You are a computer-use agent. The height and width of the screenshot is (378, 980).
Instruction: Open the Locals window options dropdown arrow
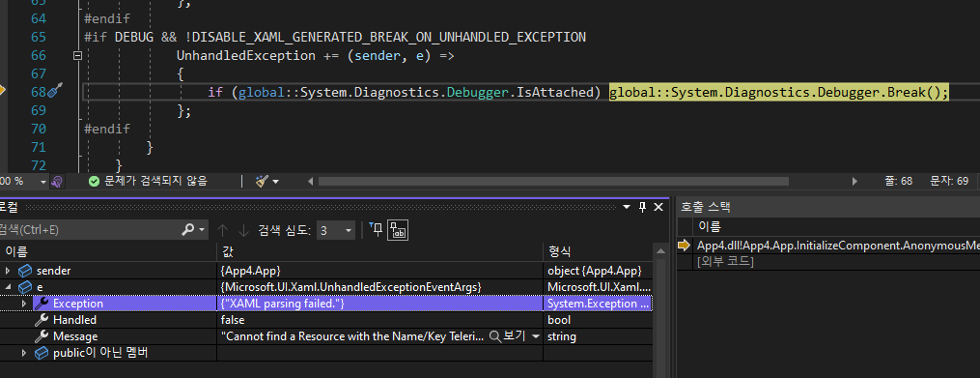[x=628, y=207]
